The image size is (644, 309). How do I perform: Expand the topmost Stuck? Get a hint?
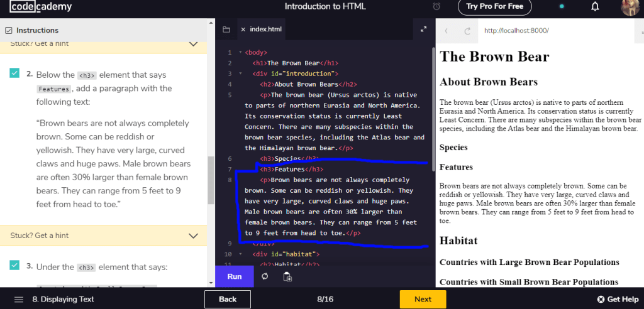point(193,44)
